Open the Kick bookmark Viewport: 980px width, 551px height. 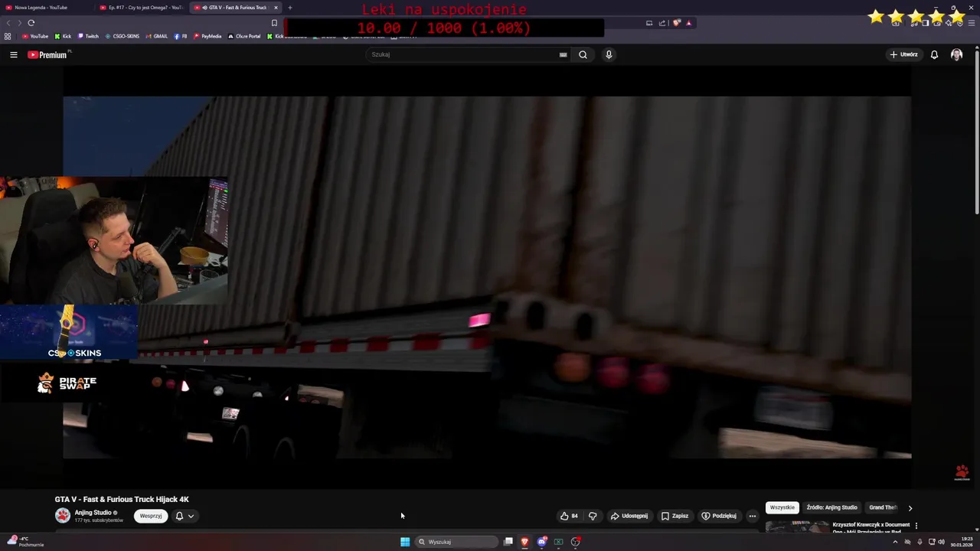point(63,36)
